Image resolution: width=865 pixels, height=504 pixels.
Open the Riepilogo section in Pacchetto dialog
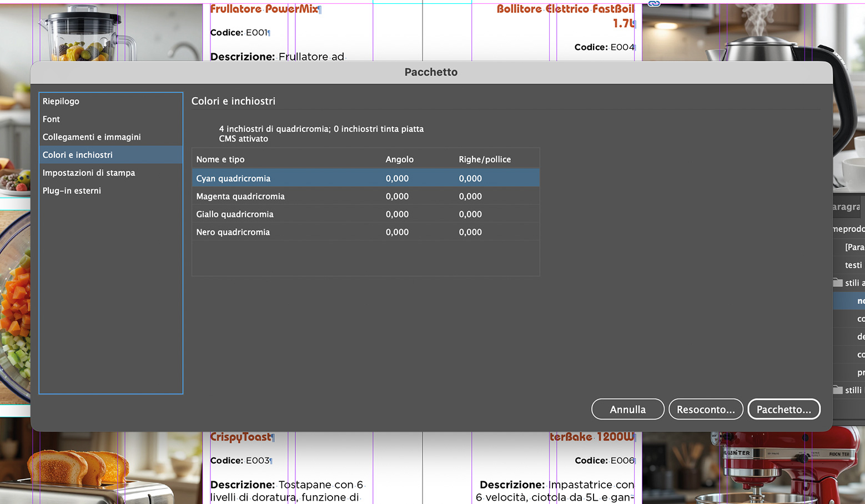click(110, 101)
